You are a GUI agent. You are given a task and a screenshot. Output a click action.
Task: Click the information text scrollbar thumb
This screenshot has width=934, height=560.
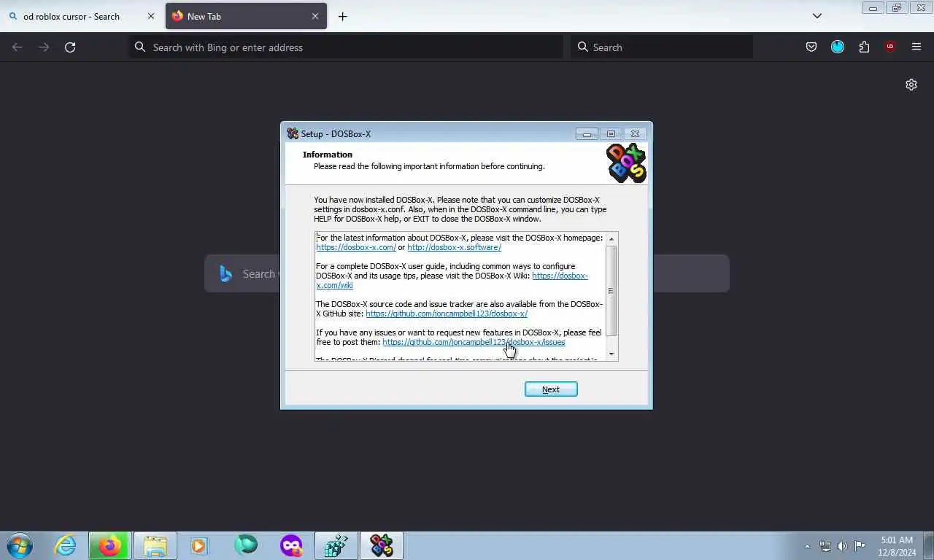611,291
